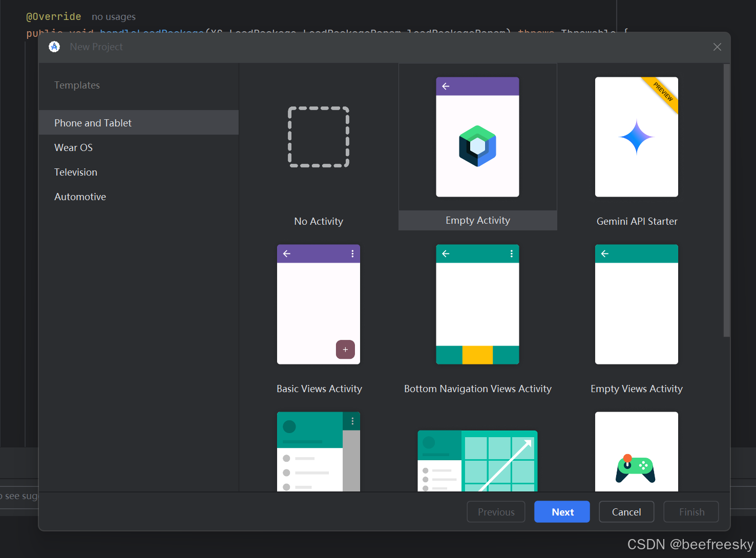This screenshot has width=756, height=558.
Task: Switch to Automotive templates
Action: coord(139,197)
